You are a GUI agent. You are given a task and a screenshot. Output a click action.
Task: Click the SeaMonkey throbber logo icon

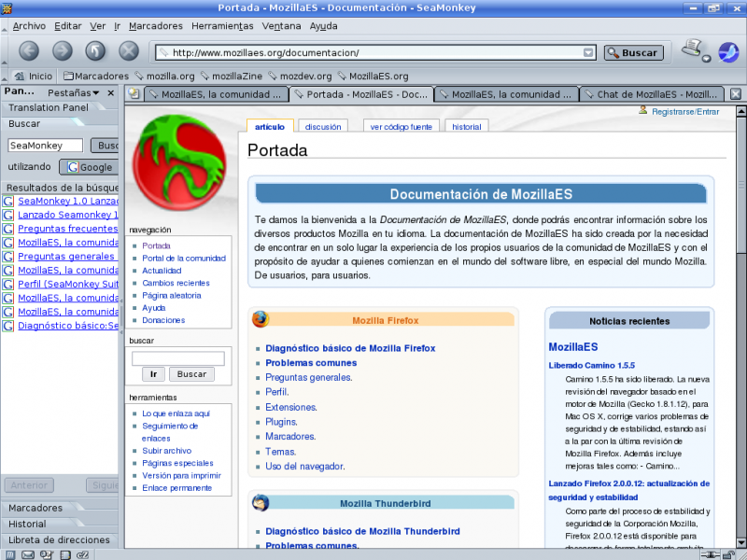[x=728, y=52]
